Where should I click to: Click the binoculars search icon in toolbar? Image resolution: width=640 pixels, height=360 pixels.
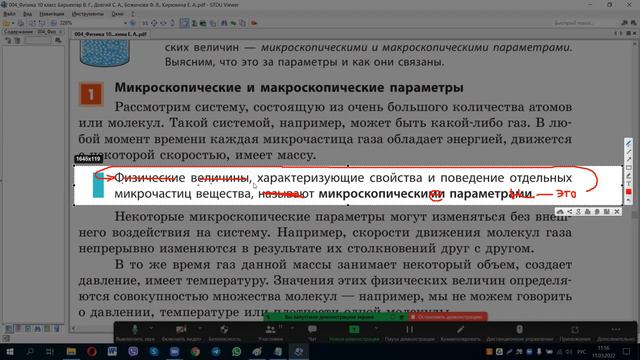tap(224, 23)
